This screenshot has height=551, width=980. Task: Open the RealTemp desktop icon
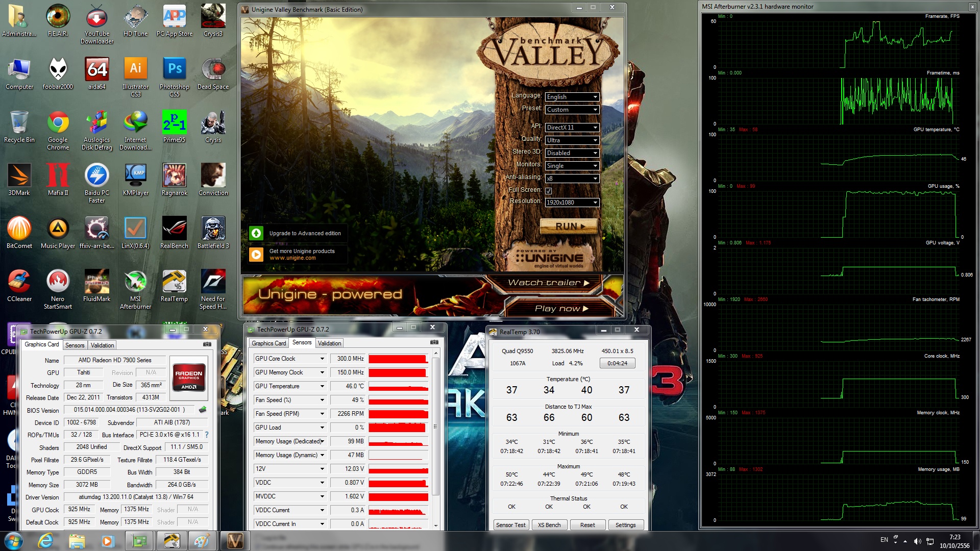[174, 286]
